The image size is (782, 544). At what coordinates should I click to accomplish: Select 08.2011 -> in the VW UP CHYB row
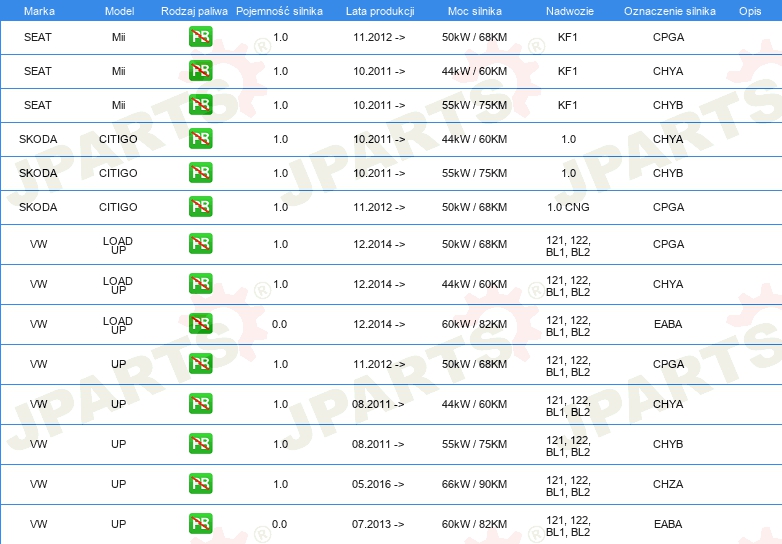point(378,444)
